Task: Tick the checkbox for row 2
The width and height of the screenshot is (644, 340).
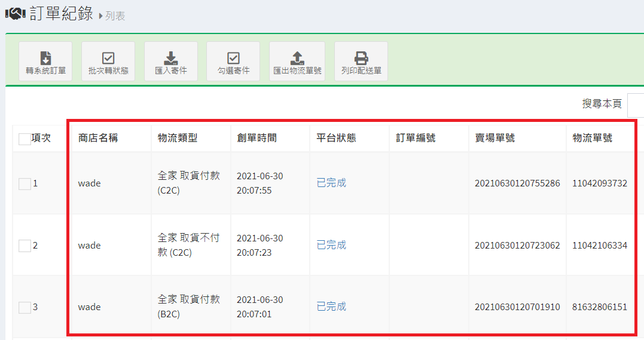Action: pyautogui.click(x=25, y=246)
